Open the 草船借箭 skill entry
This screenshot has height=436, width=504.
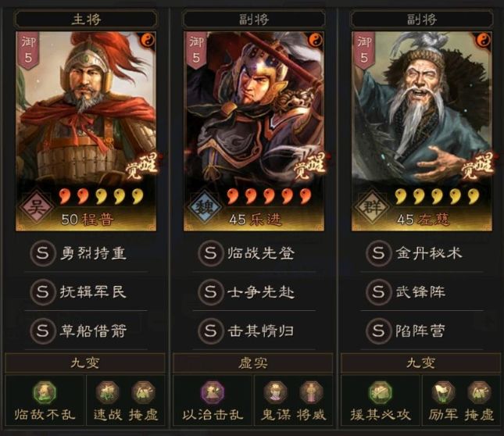[86, 331]
